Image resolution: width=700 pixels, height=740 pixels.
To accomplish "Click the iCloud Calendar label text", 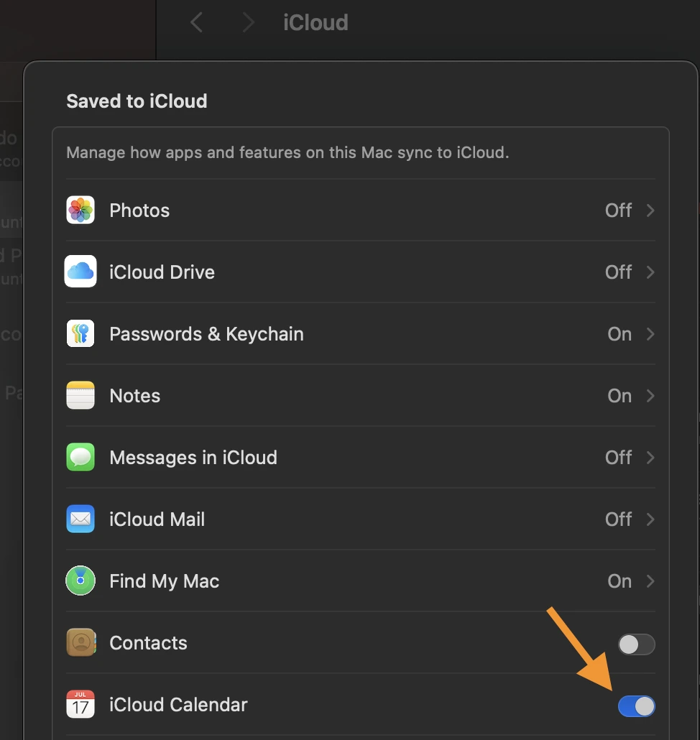I will (x=178, y=705).
